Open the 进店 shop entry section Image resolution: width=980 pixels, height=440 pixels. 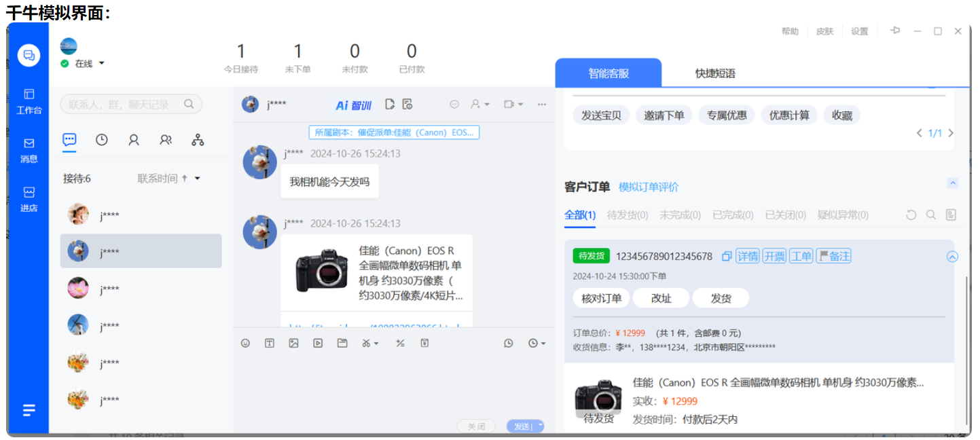coord(29,199)
